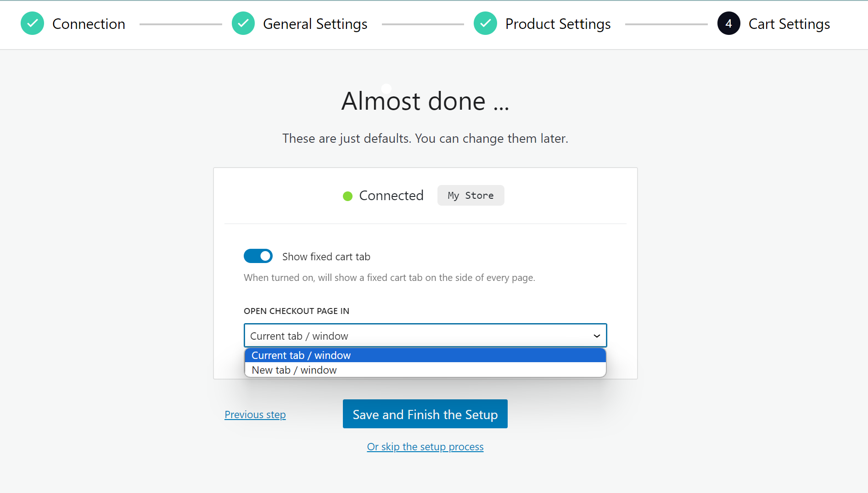This screenshot has width=868, height=493.
Task: Open the Product Settings step
Action: pos(558,24)
